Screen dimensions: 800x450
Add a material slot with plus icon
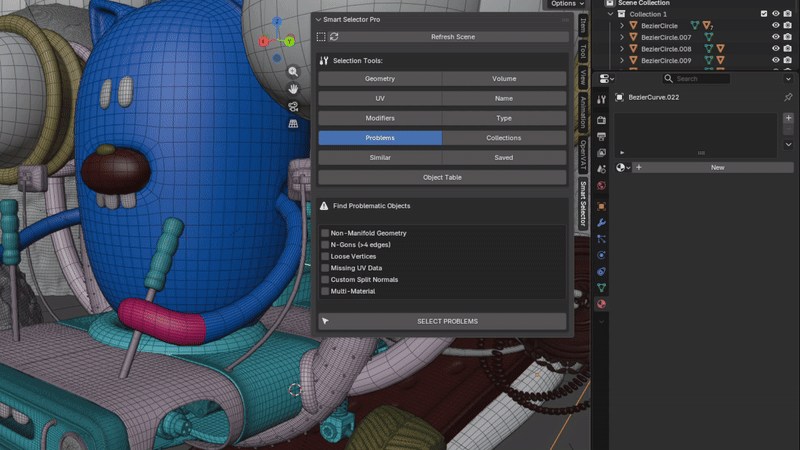click(x=788, y=118)
